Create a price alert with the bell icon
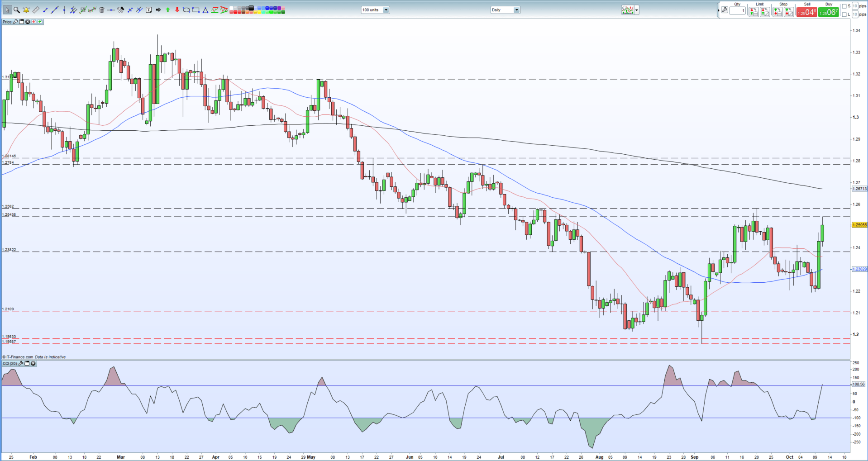The width and height of the screenshot is (868, 461). click(26, 10)
